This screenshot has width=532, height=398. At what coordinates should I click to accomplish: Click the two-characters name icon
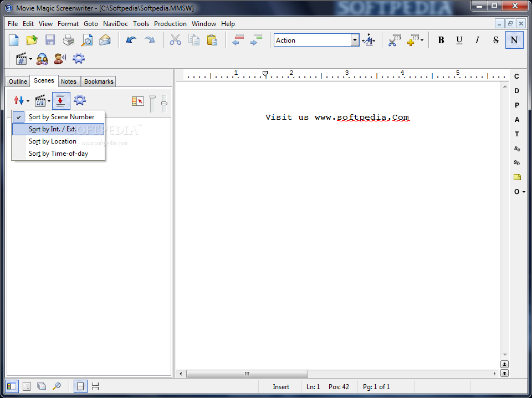tap(42, 59)
